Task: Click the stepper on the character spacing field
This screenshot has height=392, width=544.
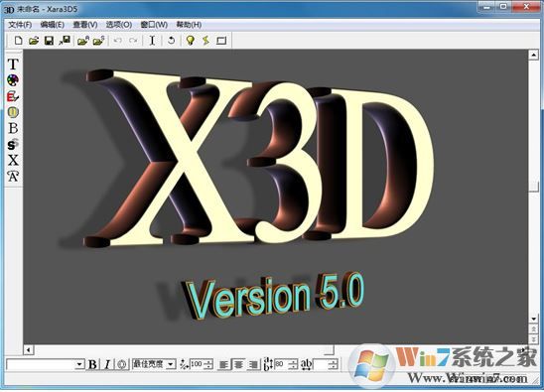Action: pos(334,364)
